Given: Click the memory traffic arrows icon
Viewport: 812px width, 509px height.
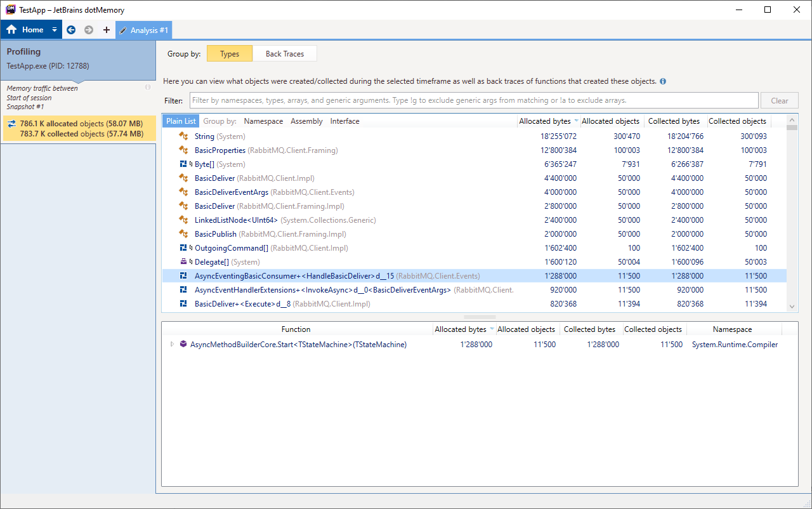Looking at the screenshot, I should pyautogui.click(x=11, y=124).
